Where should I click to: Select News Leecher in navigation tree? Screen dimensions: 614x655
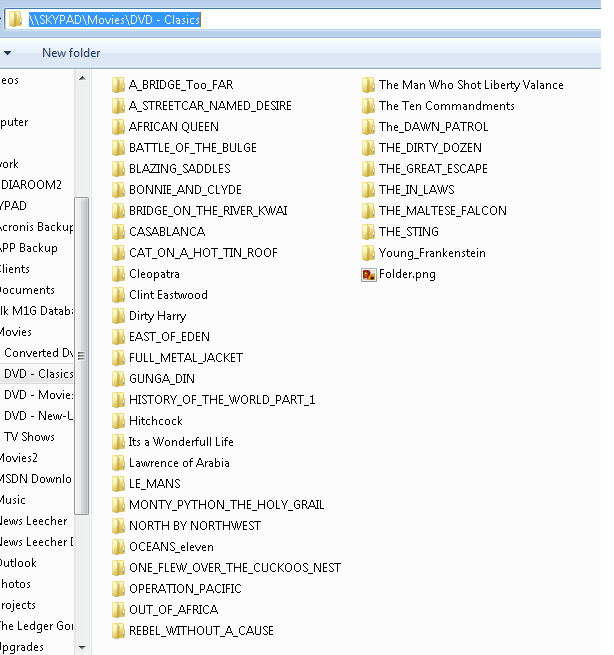point(33,521)
